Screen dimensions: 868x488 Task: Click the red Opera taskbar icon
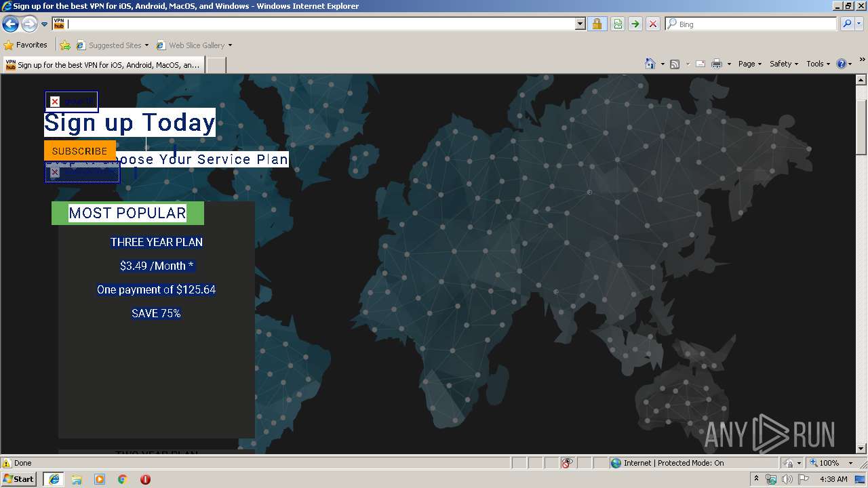145,479
